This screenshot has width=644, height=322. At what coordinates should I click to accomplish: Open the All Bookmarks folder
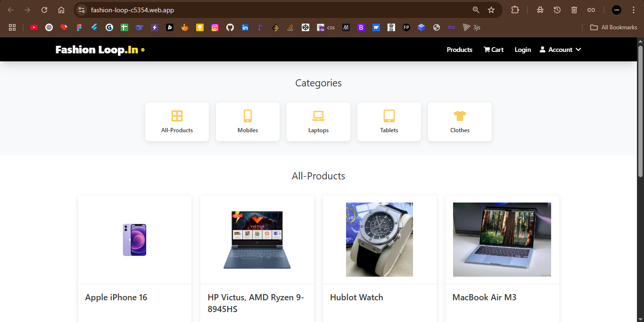pyautogui.click(x=614, y=27)
